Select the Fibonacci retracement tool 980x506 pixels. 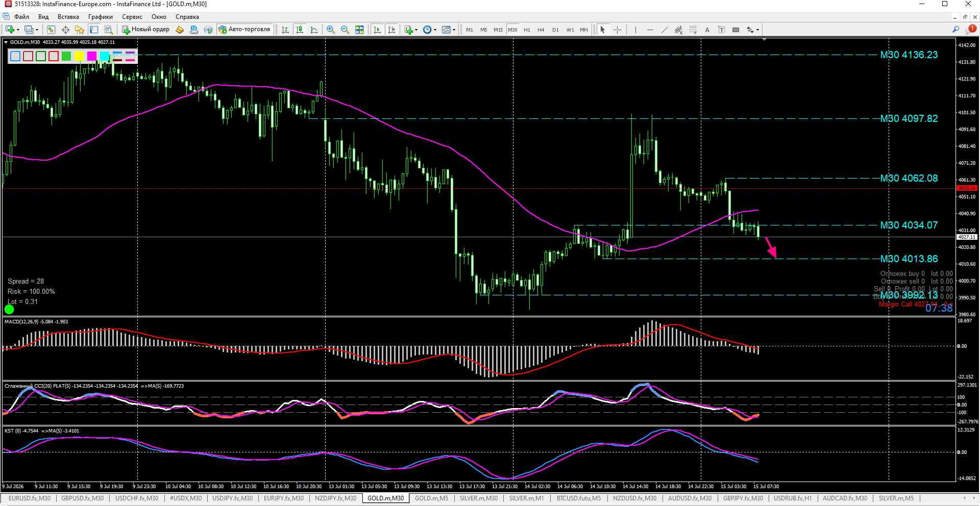[693, 30]
